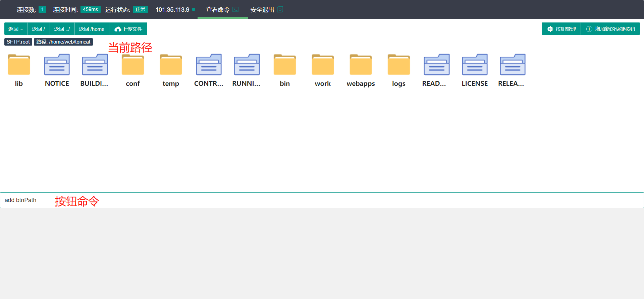The width and height of the screenshot is (644, 299).
Task: Click the path label /home/web/tomcat
Action: (63, 42)
